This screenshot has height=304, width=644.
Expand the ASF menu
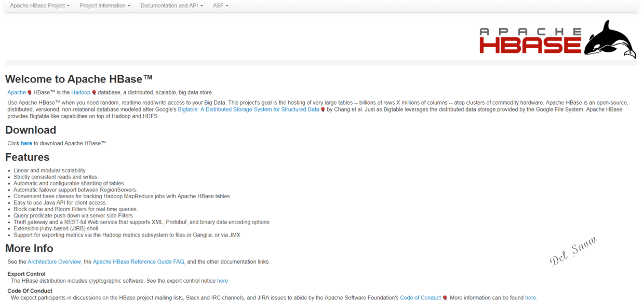point(221,6)
